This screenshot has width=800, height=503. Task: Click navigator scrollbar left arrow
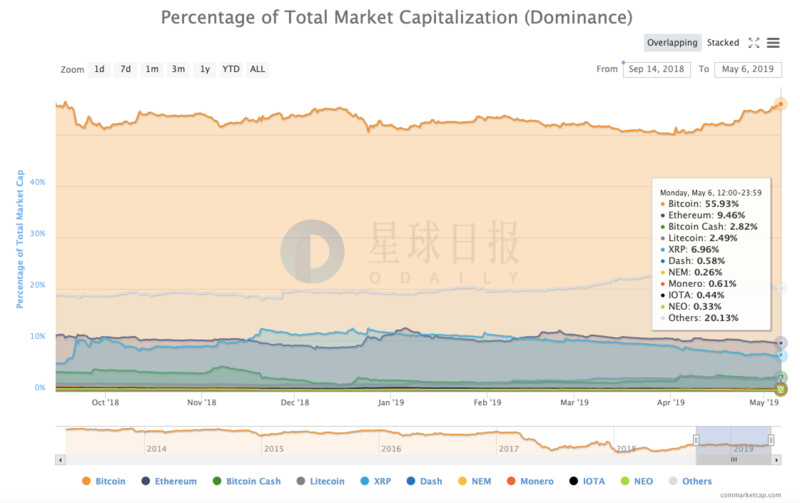[x=60, y=460]
